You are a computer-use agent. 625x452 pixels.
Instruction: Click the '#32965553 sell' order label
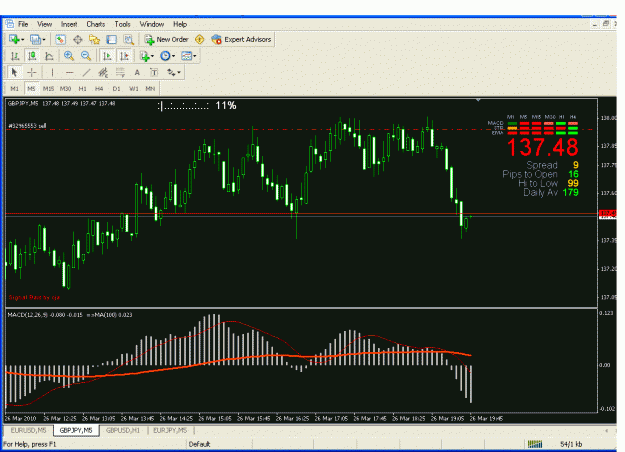point(27,126)
